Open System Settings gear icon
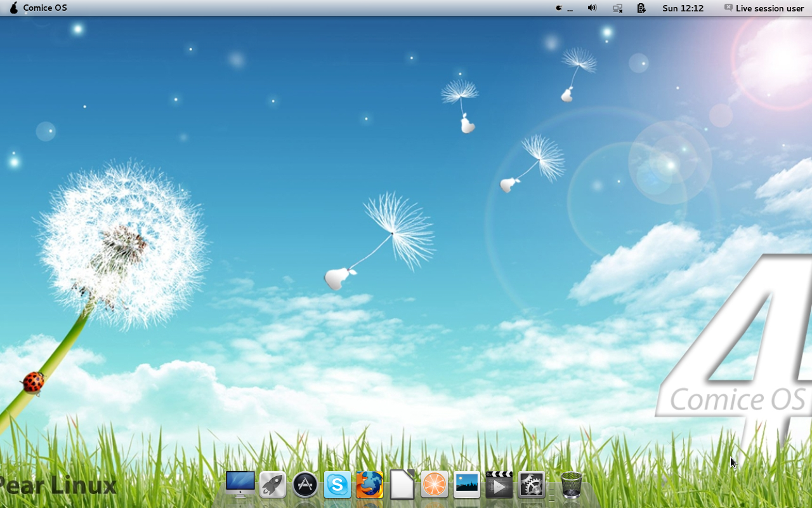This screenshot has height=508, width=812. (532, 485)
